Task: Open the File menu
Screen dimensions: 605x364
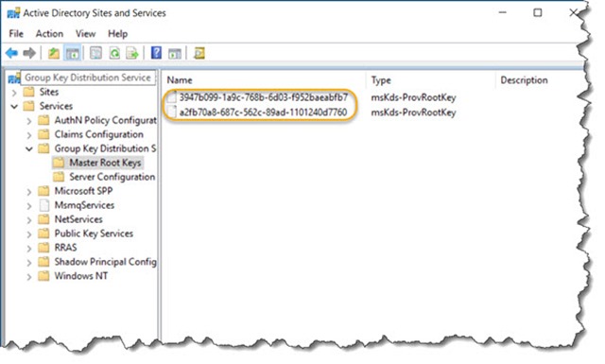Action: 16,34
